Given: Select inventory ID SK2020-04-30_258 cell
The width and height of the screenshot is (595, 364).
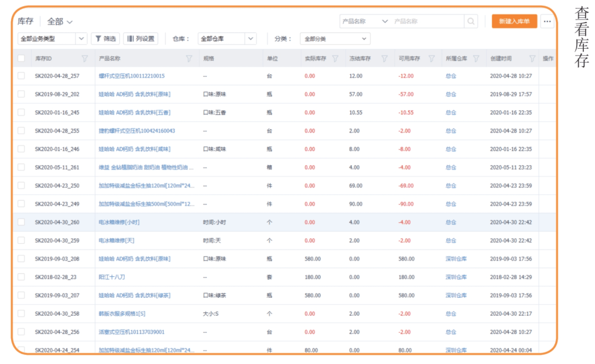Looking at the screenshot, I should click(x=57, y=313).
